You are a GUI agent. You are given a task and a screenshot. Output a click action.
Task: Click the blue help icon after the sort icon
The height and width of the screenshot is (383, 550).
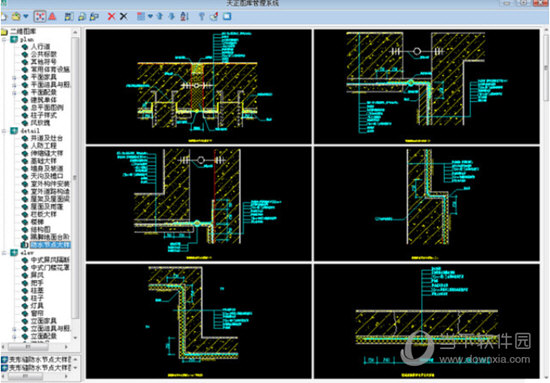[201, 16]
